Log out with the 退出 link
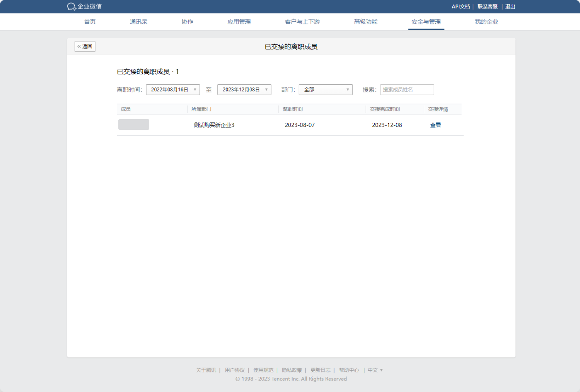Image resolution: width=580 pixels, height=392 pixels. point(510,7)
